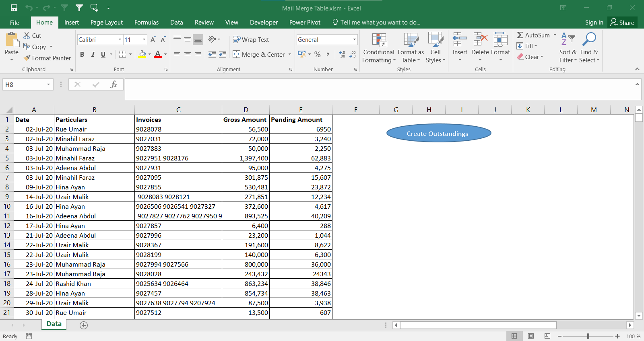Viewport: 644px width, 341px height.
Task: Toggle Underline formatting
Action: [x=103, y=54]
